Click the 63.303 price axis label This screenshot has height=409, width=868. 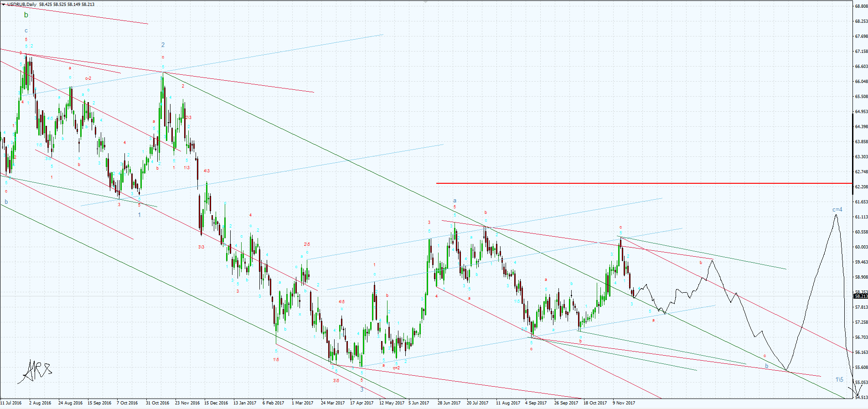tap(861, 157)
